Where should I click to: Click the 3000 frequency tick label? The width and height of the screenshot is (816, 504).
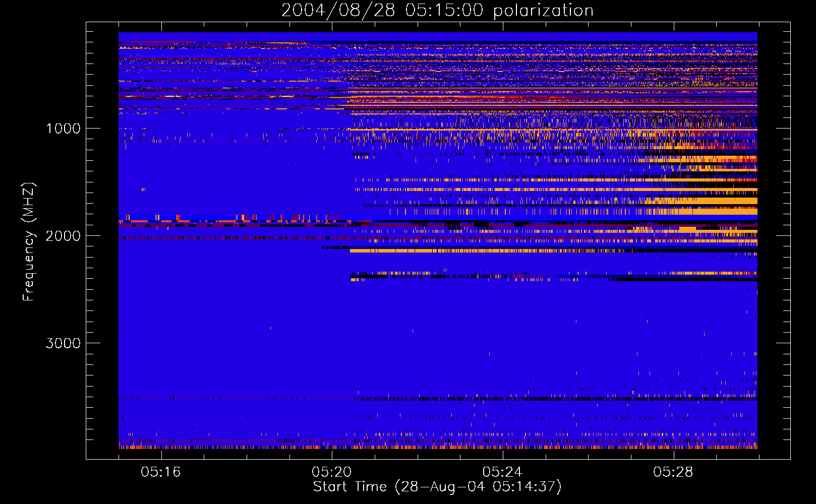pyautogui.click(x=63, y=343)
